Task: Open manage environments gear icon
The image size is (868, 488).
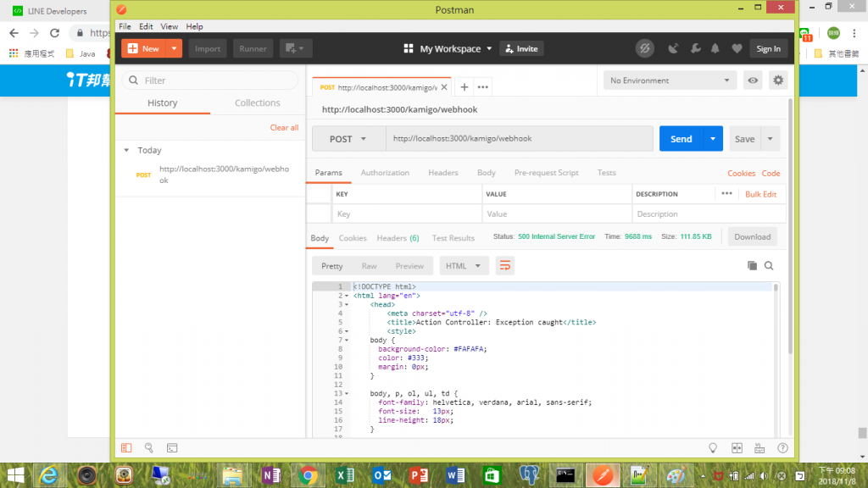Action: point(778,80)
